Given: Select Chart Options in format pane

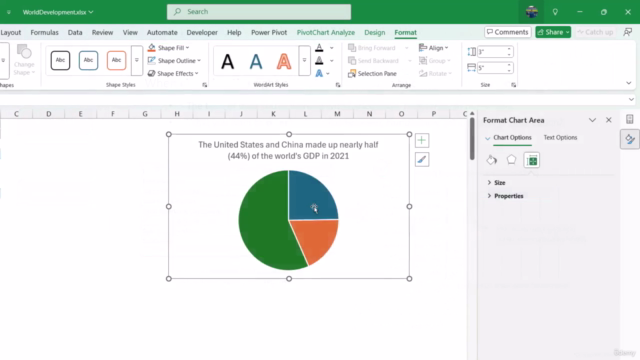Looking at the screenshot, I should (x=512, y=138).
